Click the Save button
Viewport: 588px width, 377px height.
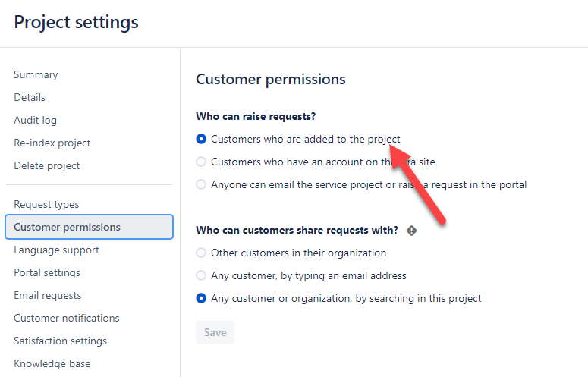(215, 332)
